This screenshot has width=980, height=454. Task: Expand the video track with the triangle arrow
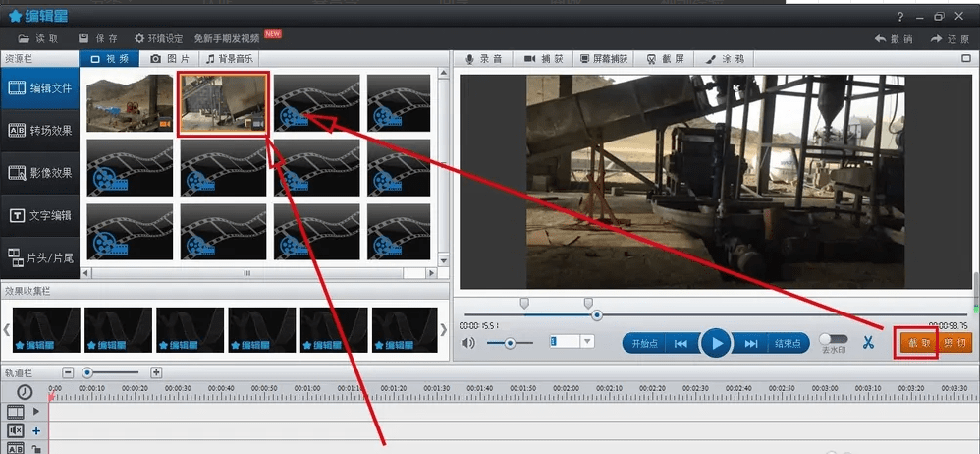36,411
